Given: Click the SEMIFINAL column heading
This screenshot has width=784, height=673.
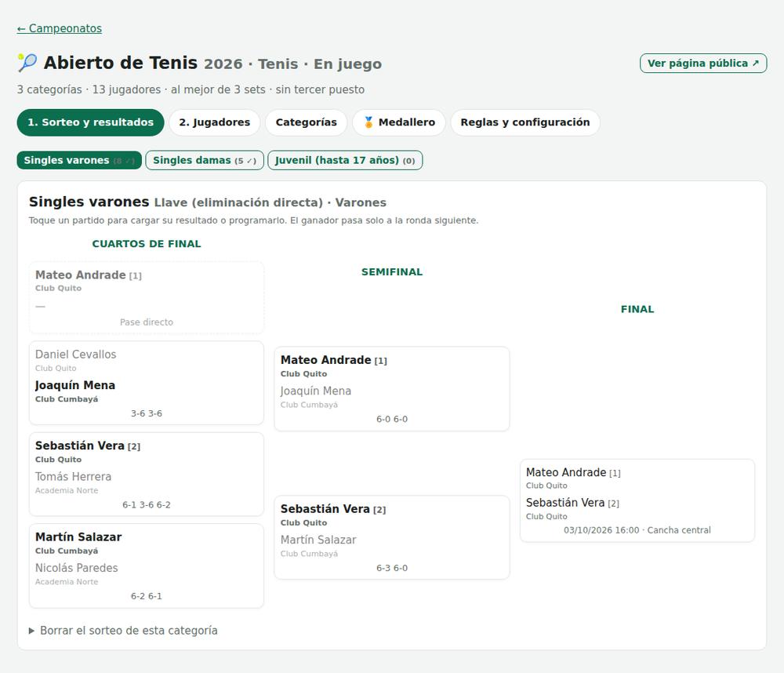Looking at the screenshot, I should click(392, 271).
